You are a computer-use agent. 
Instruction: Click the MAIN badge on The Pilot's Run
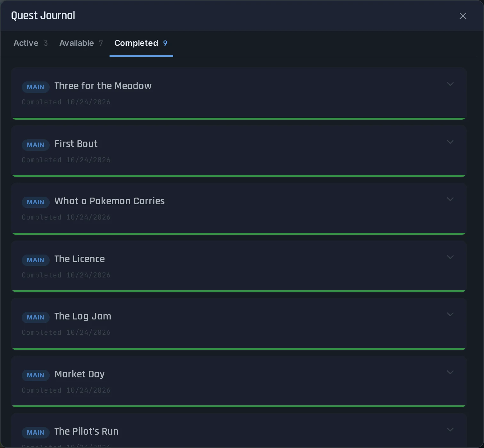35,432
